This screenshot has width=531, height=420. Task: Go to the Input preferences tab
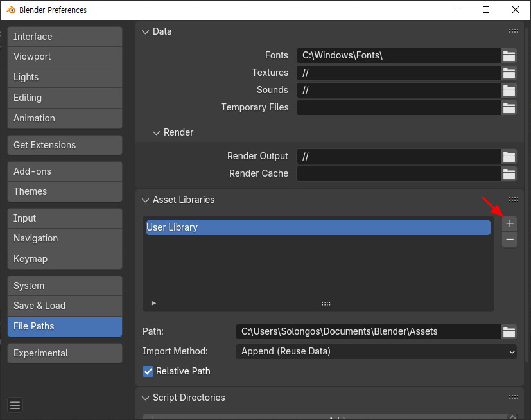(x=65, y=218)
